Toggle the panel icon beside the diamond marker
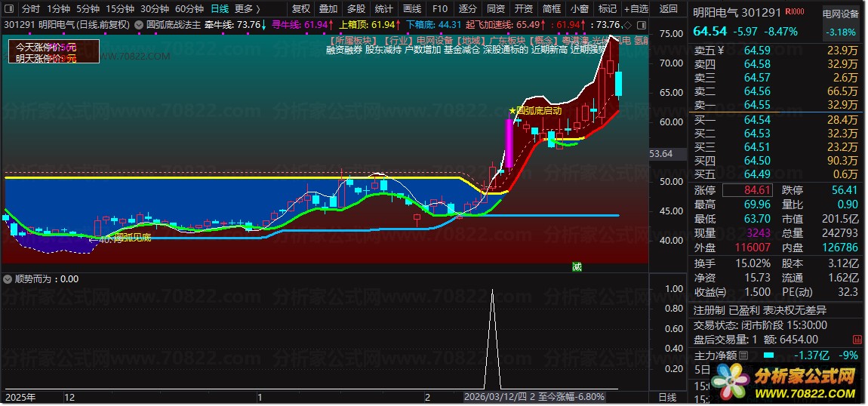Image resolution: width=868 pixels, height=406 pixels. [x=642, y=25]
